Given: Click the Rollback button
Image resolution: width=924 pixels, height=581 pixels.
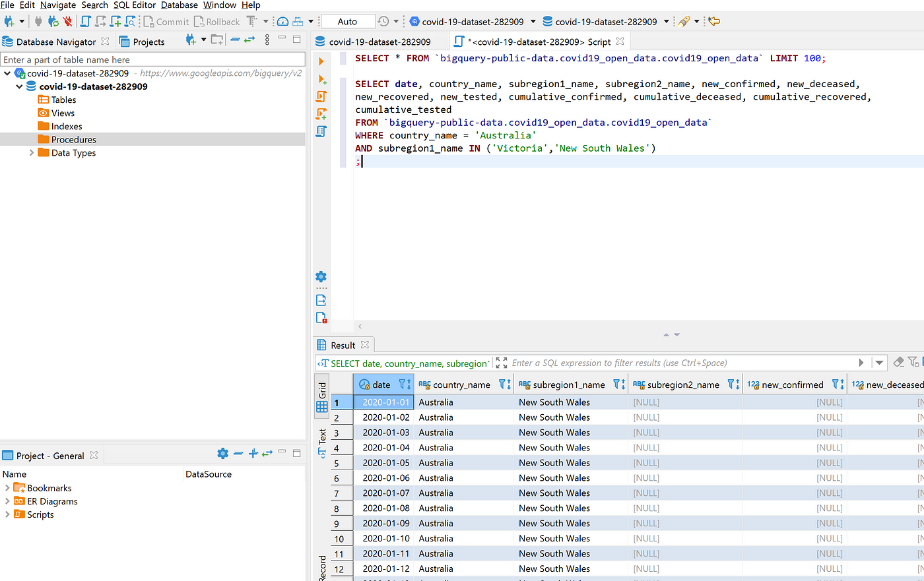Looking at the screenshot, I should [217, 22].
